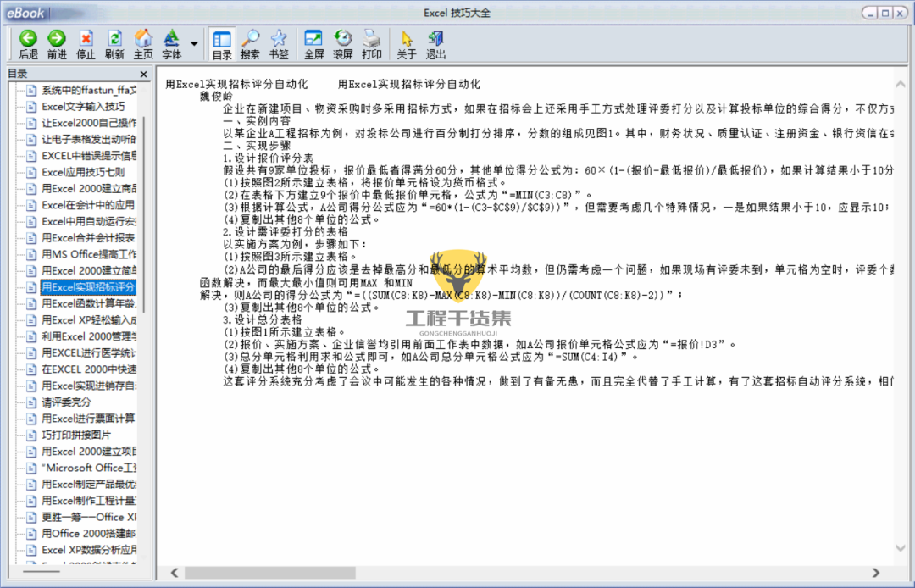This screenshot has height=588, width=915.
Task: Open the 主页 home page
Action: 143,45
